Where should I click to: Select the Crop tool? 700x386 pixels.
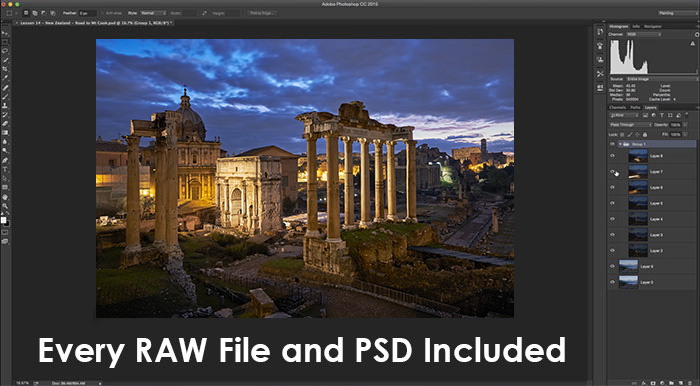(5, 69)
